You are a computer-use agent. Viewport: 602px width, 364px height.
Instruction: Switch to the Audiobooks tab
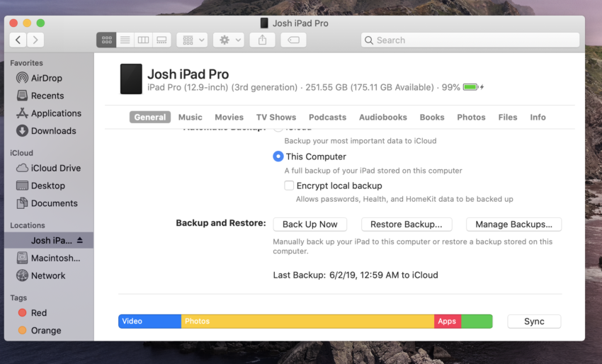pyautogui.click(x=382, y=117)
